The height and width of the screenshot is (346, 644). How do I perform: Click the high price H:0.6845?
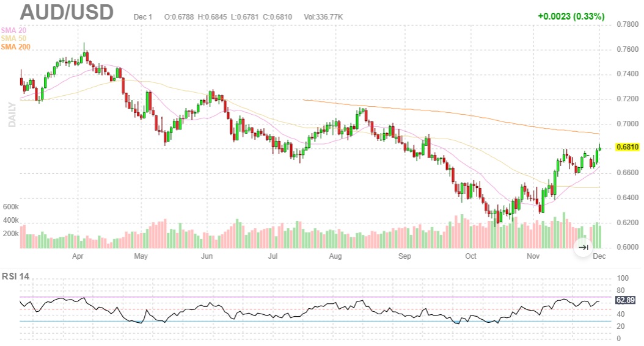pos(213,17)
